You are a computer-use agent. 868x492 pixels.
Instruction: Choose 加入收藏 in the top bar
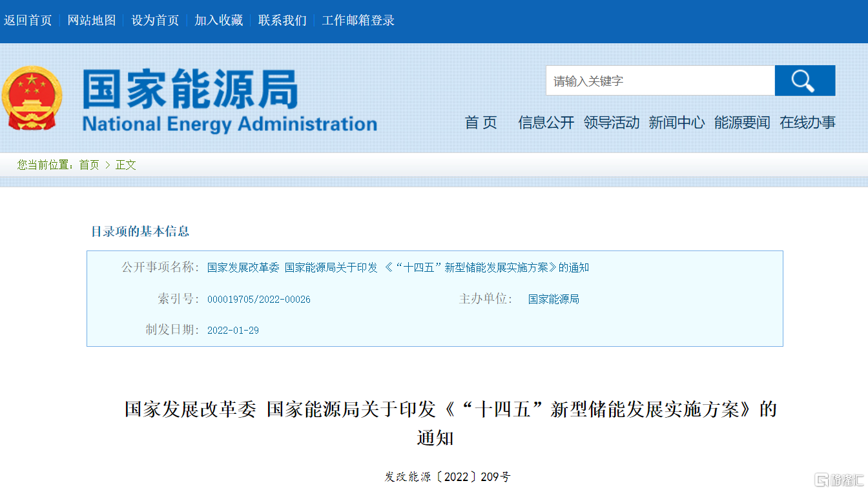[x=219, y=20]
